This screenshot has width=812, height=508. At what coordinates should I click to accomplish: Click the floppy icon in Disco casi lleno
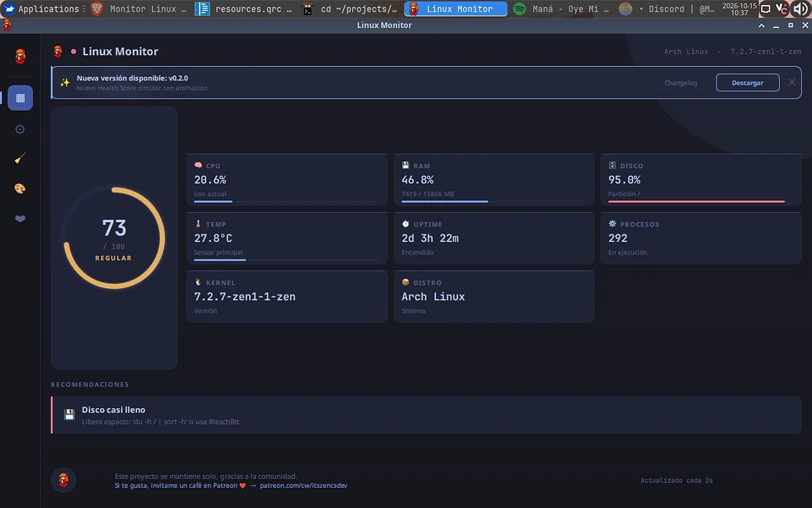[70, 414]
